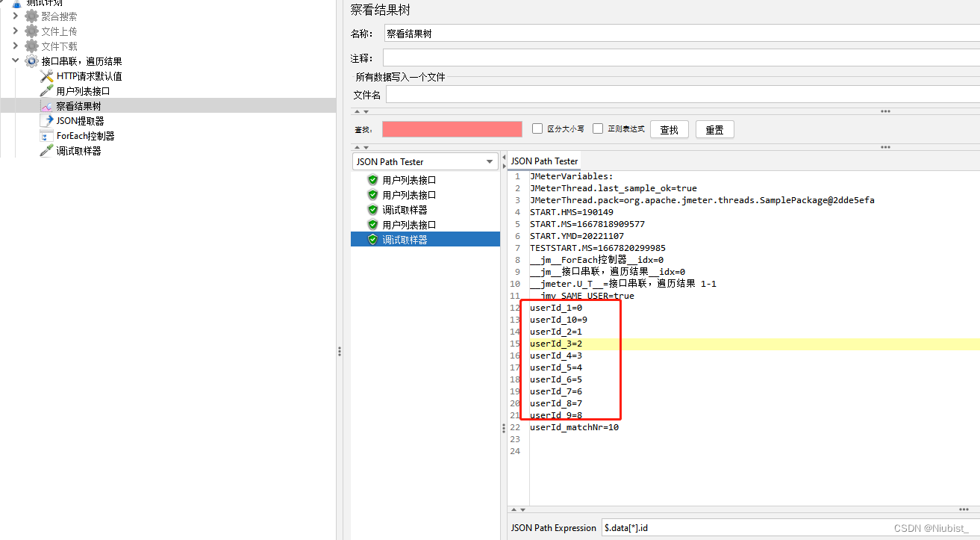The width and height of the screenshot is (980, 540).
Task: Toggle the 区分大小写 checkbox
Action: [537, 128]
